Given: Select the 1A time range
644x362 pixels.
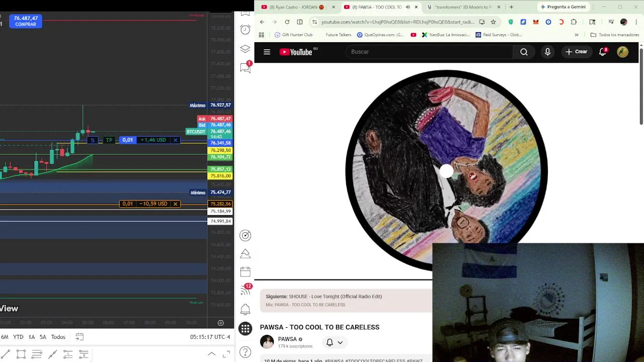Looking at the screenshot, I should coord(32,337).
